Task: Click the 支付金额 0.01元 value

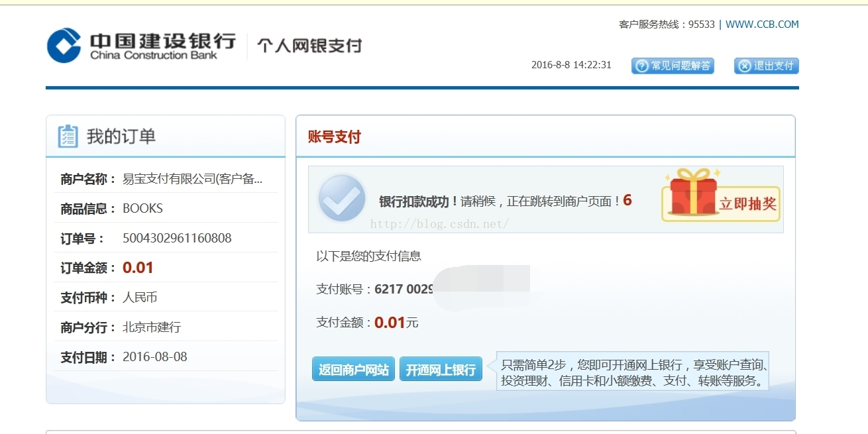Action: [x=396, y=323]
